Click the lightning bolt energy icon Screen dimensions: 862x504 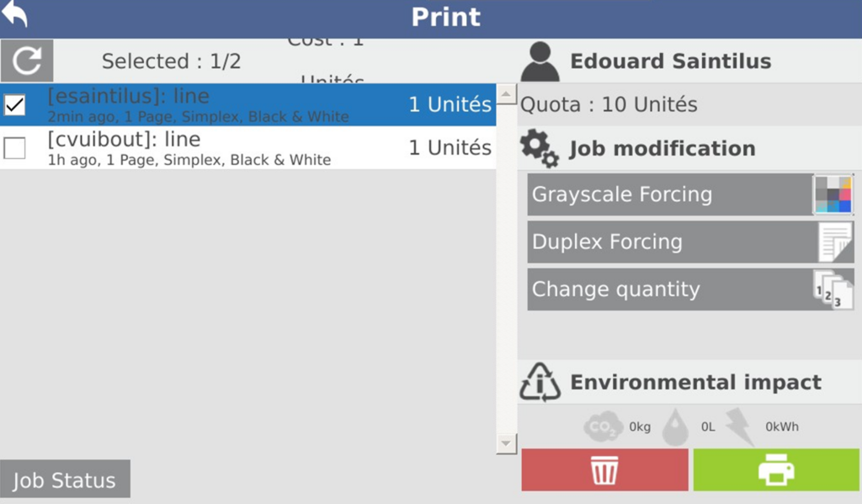pyautogui.click(x=740, y=427)
